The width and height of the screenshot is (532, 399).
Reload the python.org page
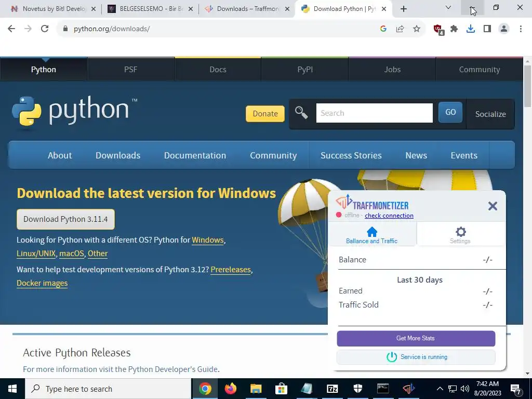point(45,29)
